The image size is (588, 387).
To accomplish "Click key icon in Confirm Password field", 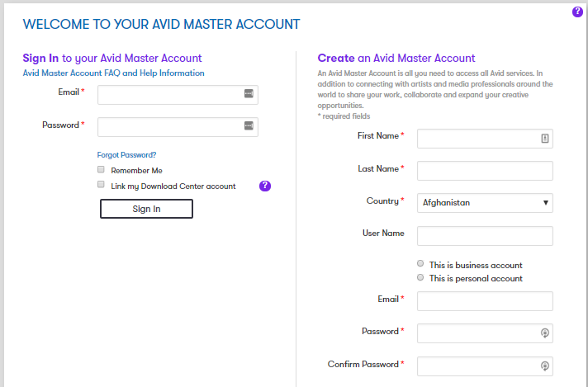I will point(544,366).
